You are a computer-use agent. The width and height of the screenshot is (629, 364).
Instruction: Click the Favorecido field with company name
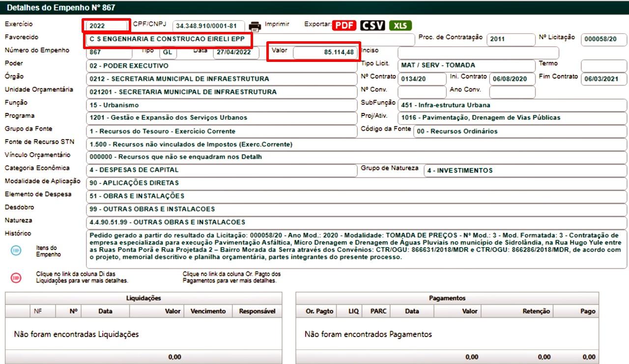pyautogui.click(x=168, y=39)
